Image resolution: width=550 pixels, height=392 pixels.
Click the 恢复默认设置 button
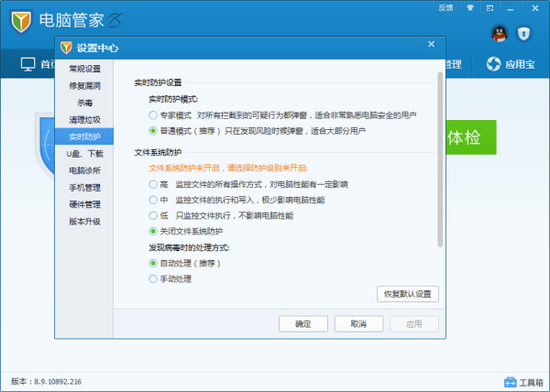[x=408, y=294]
